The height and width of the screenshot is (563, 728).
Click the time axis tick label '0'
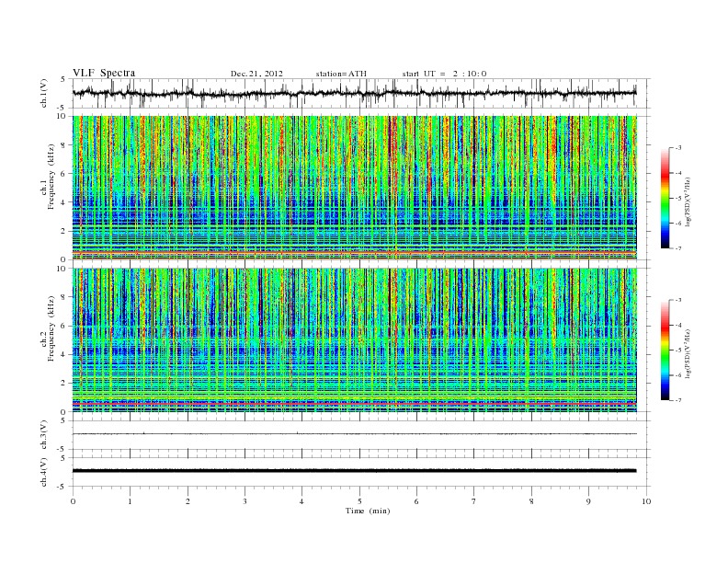pyautogui.click(x=73, y=501)
